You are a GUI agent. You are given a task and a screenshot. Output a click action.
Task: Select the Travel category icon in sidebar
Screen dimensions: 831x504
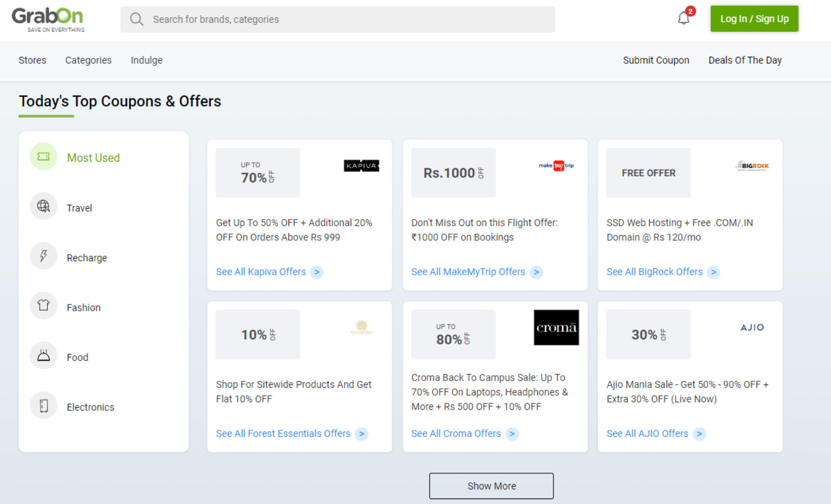pyautogui.click(x=43, y=207)
